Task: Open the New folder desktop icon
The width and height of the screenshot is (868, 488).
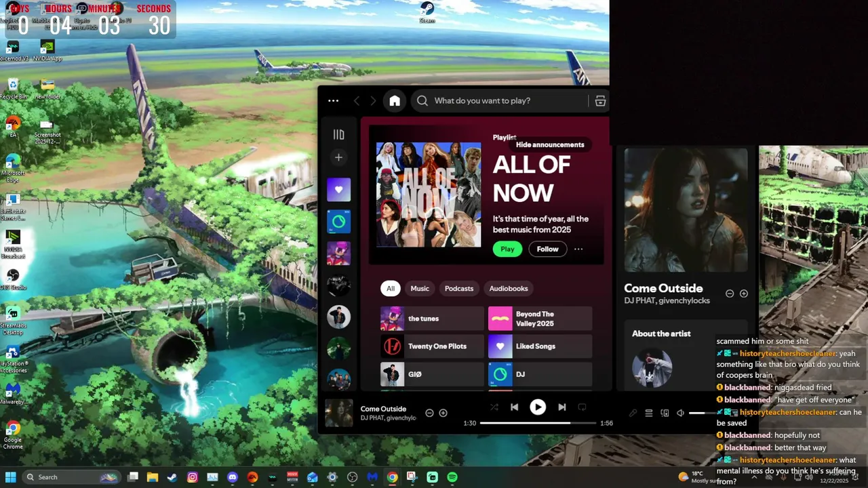Action: [47, 89]
